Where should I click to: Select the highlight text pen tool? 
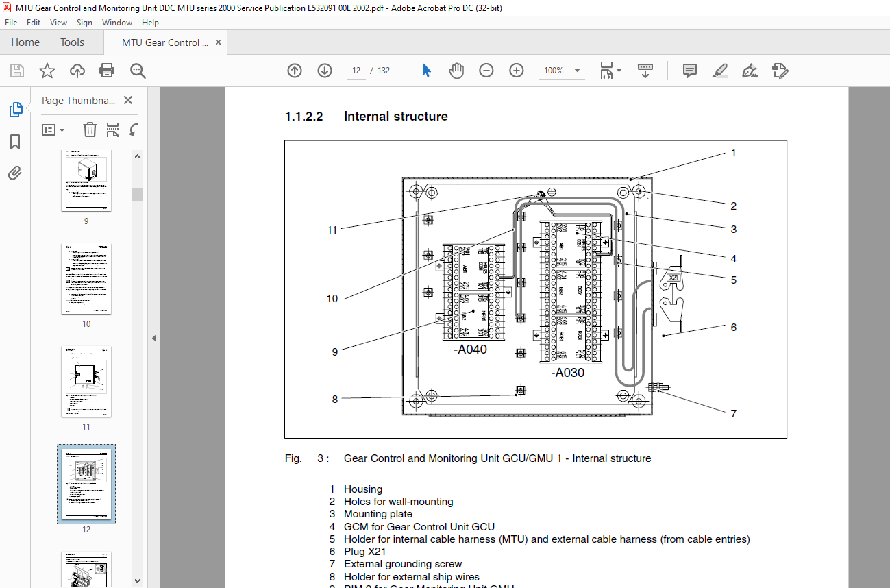719,71
